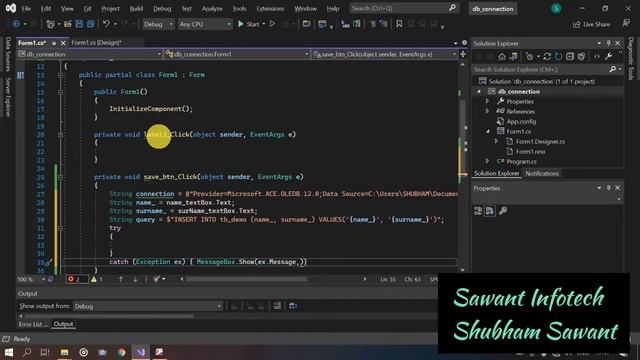Open the Git menu
640x360 pixels.
click(x=87, y=9)
